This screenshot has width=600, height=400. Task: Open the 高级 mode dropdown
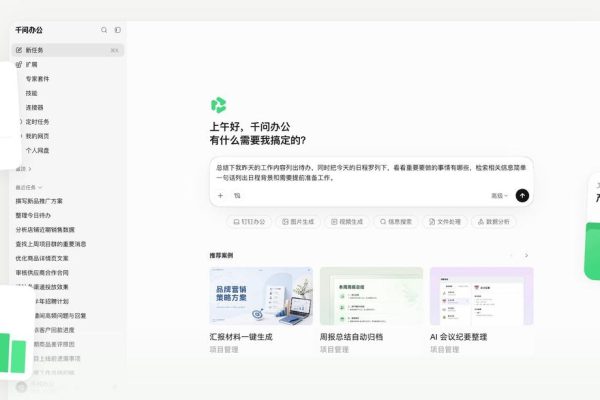click(x=499, y=196)
